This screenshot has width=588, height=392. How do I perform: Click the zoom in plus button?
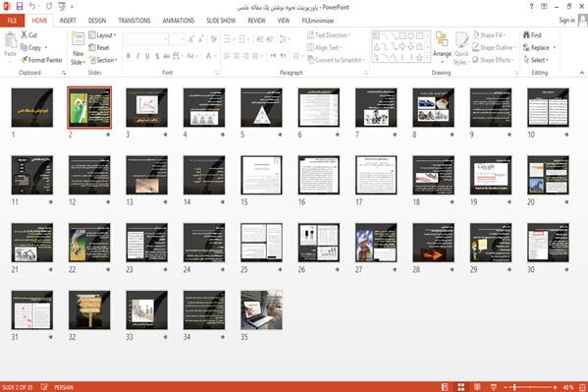tap(555, 387)
